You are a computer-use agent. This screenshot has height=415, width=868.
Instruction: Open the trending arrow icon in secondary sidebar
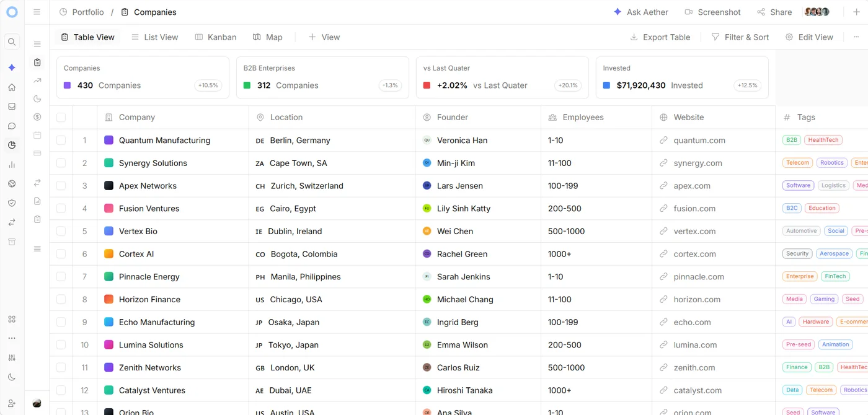37,81
